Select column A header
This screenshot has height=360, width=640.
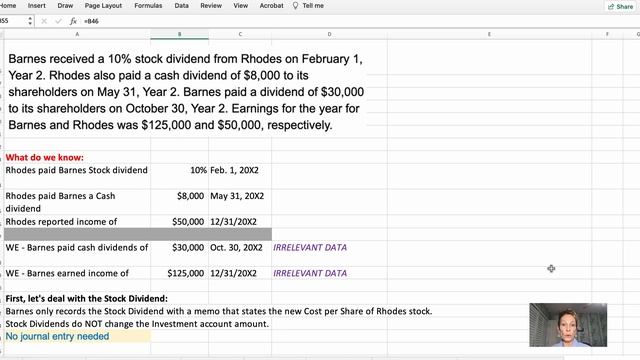[77, 35]
